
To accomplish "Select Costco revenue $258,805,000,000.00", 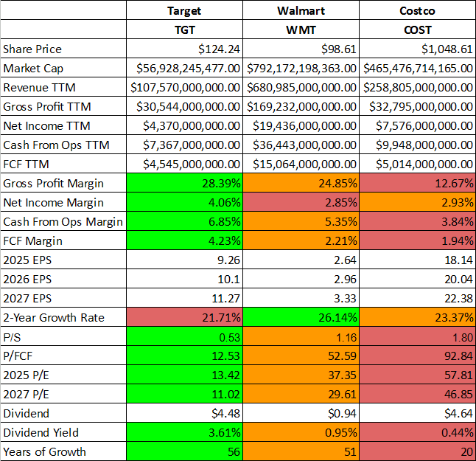I will coord(418,88).
